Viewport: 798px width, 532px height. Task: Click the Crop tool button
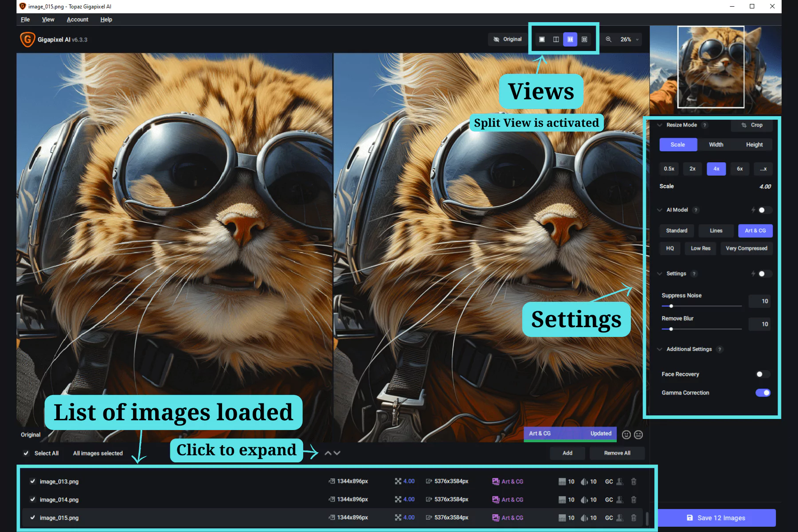[752, 125]
